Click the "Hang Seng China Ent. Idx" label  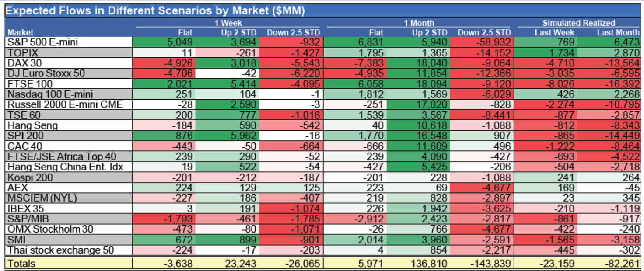click(65, 167)
